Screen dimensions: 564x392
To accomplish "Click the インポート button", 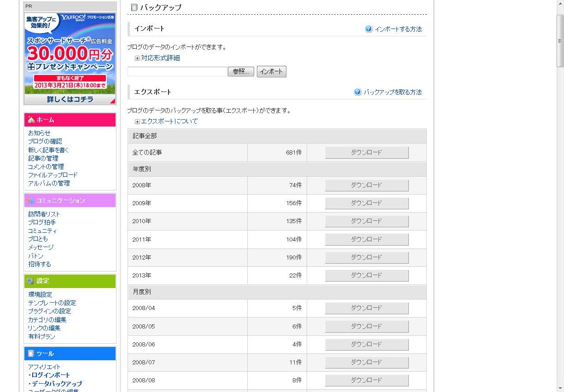I will click(272, 72).
